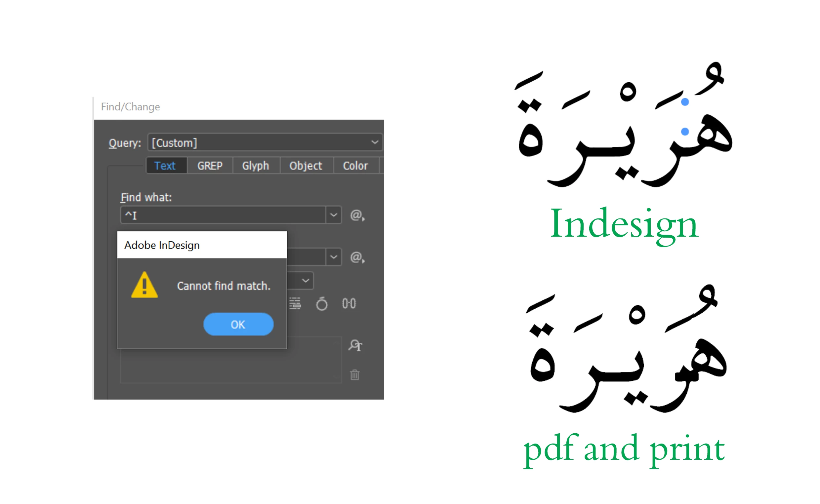Click Specify attributes to find icon

coord(355,345)
